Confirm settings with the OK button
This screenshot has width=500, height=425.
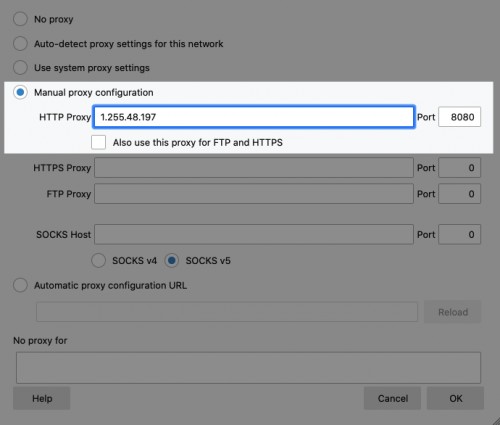(455, 398)
